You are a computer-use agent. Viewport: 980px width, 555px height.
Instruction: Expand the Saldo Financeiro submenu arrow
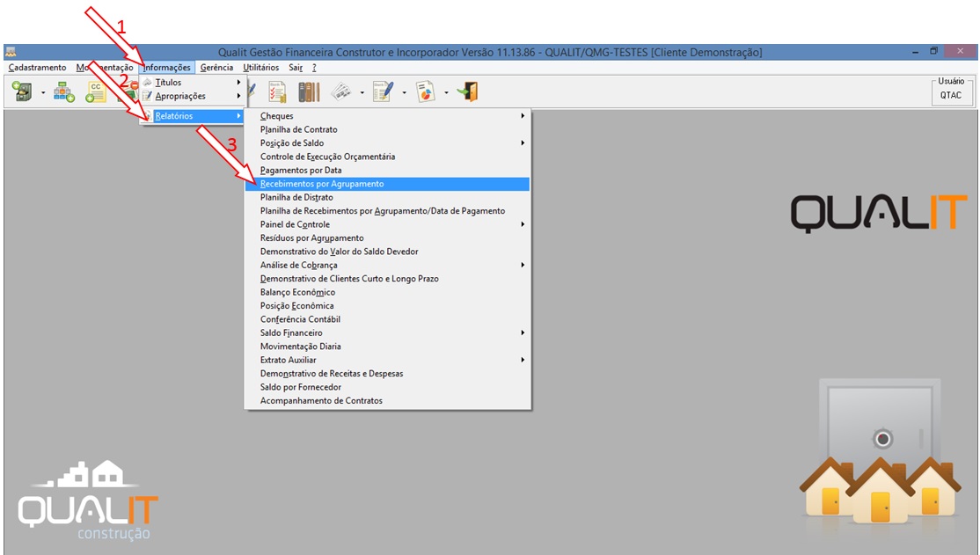pyautogui.click(x=523, y=333)
